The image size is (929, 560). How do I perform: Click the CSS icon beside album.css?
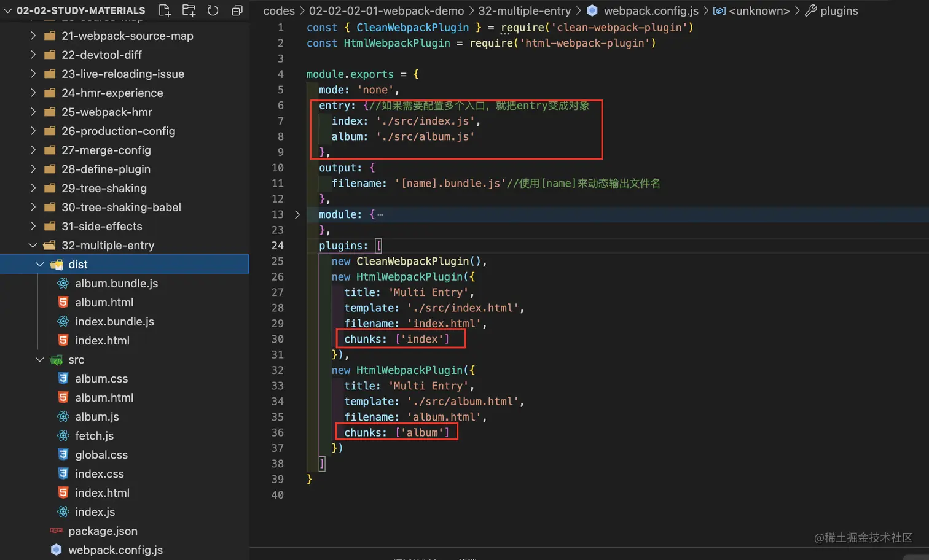pos(63,378)
